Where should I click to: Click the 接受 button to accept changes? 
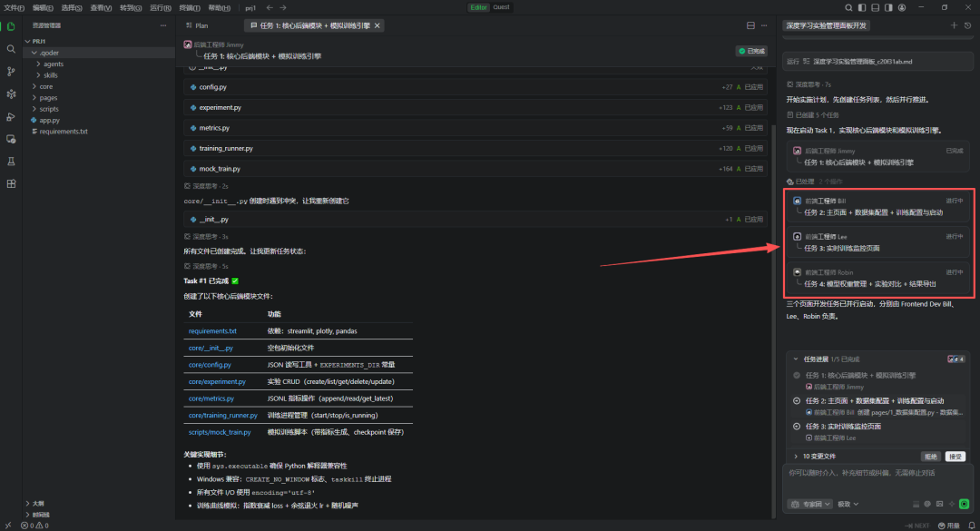pos(955,457)
